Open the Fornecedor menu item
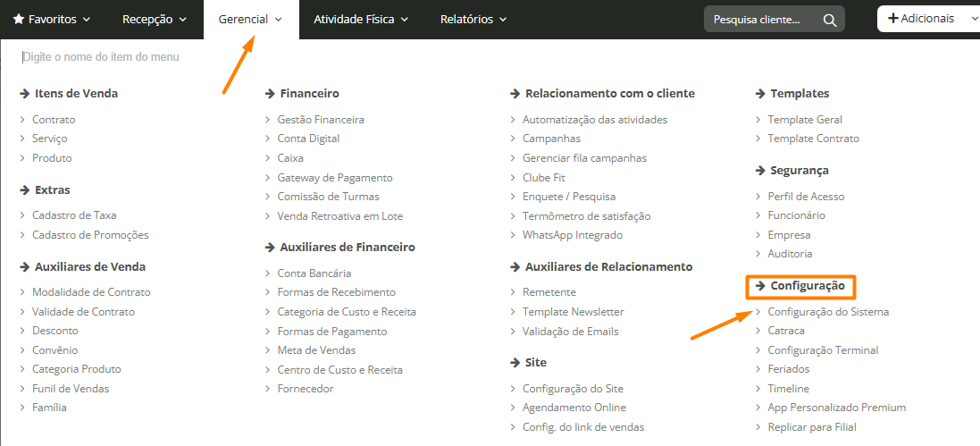 (x=306, y=389)
